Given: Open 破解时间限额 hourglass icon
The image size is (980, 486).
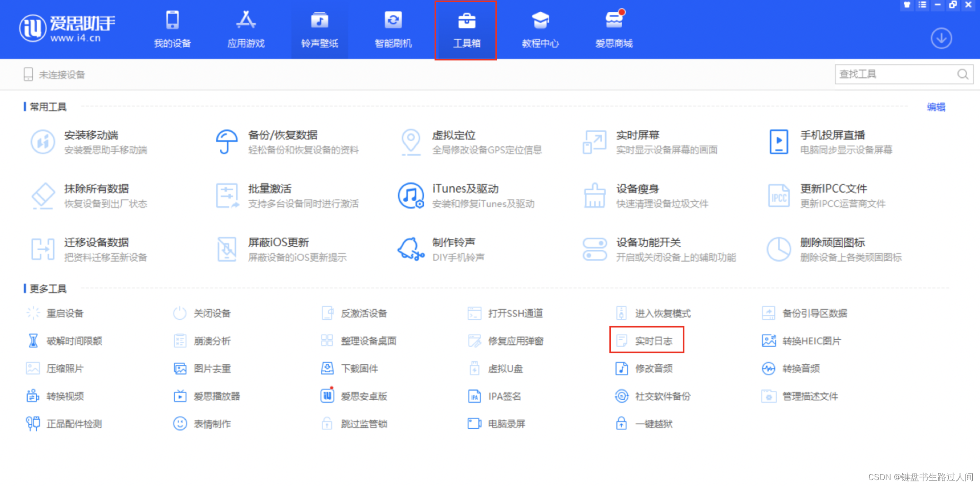Looking at the screenshot, I should [x=33, y=341].
